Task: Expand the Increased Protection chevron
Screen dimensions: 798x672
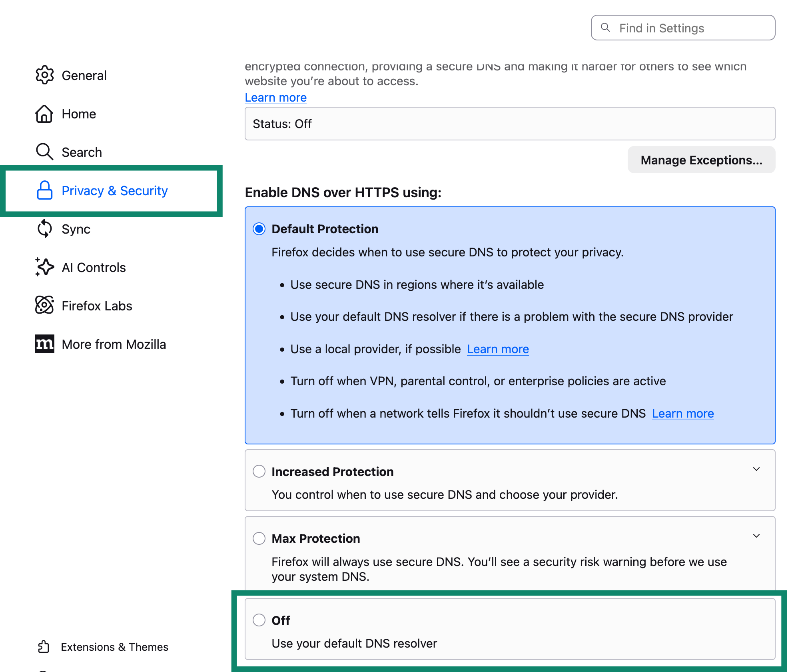Action: point(756,469)
